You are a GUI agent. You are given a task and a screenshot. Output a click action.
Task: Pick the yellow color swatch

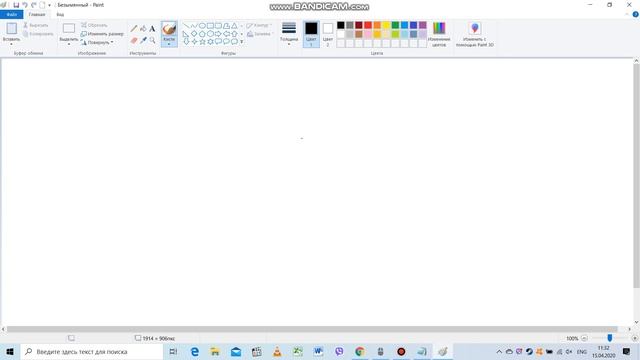point(386,25)
